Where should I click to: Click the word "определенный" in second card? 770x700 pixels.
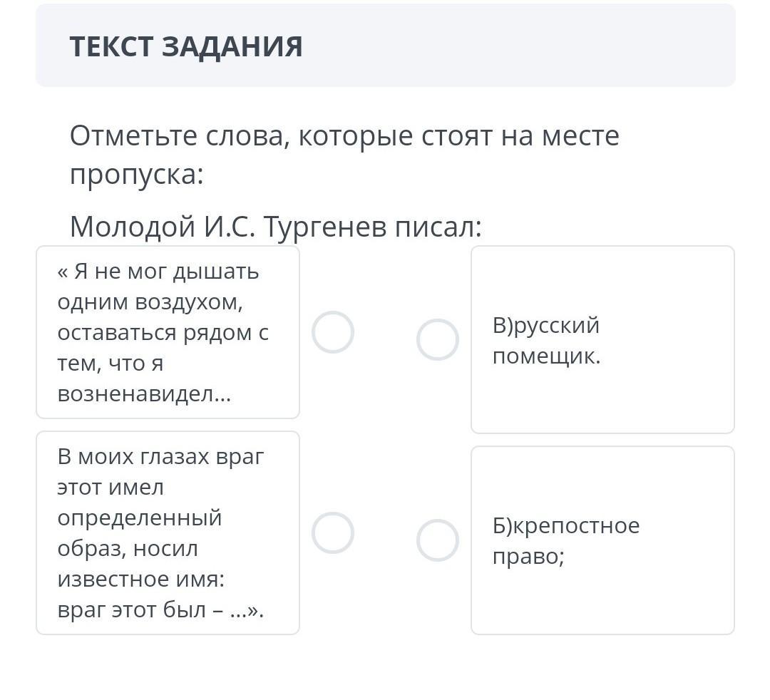(140, 518)
